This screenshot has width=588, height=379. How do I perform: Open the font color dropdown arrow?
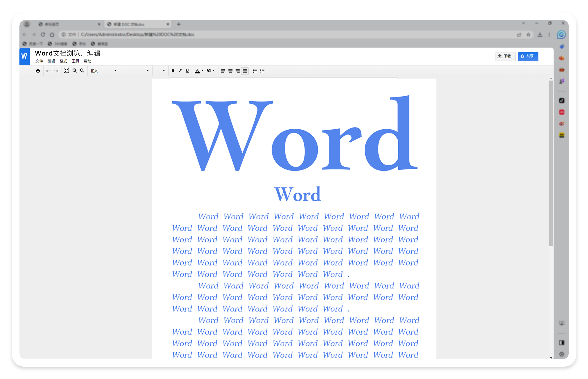tap(202, 71)
